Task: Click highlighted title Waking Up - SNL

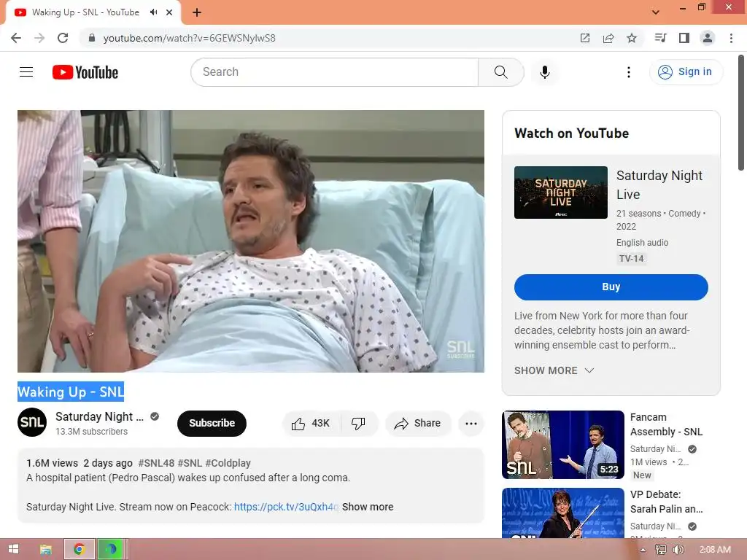Action: (71, 392)
